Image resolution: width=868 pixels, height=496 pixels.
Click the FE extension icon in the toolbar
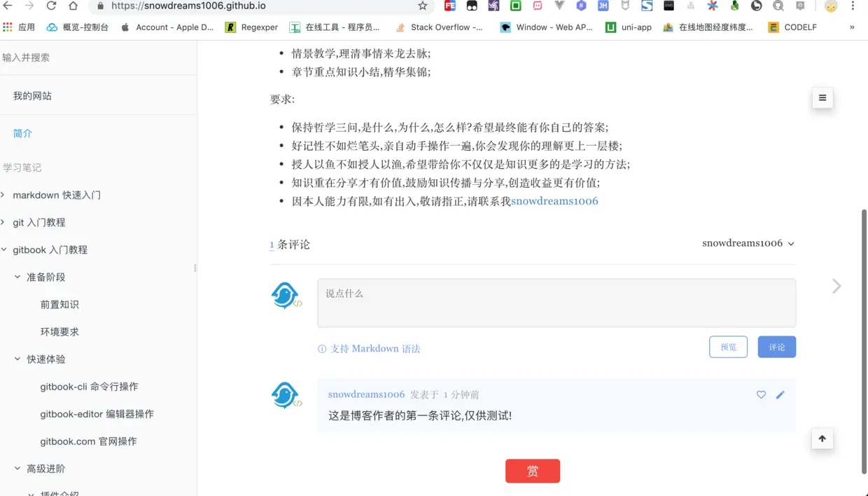449,6
